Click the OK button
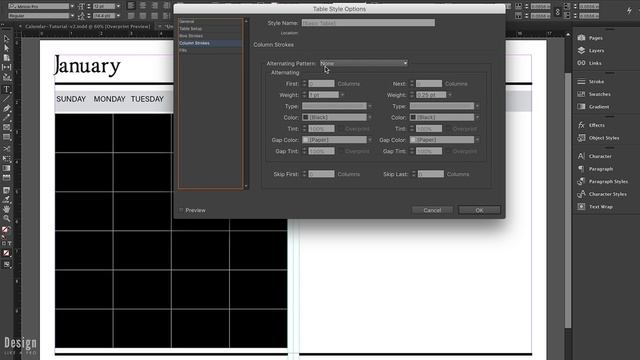This screenshot has width=640, height=360. (479, 210)
